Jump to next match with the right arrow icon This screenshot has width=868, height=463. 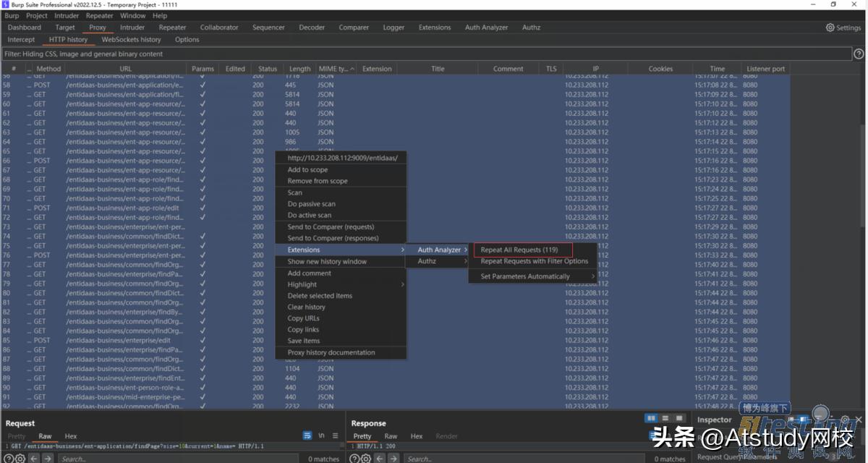coord(47,458)
